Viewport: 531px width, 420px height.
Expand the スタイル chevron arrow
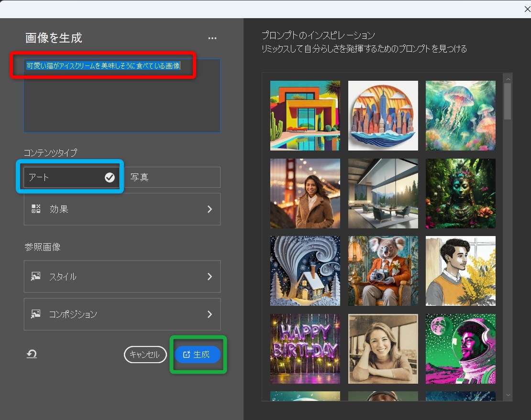tap(210, 276)
